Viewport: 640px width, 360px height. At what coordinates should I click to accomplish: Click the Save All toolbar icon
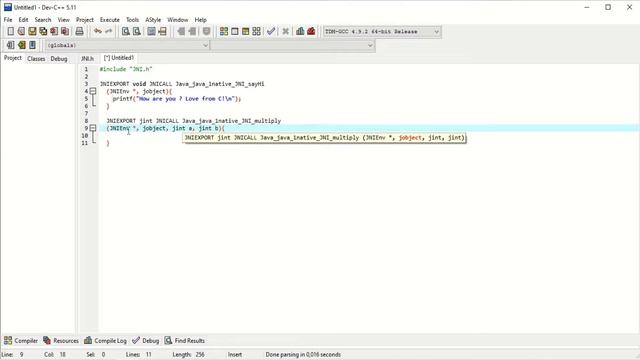(x=43, y=31)
